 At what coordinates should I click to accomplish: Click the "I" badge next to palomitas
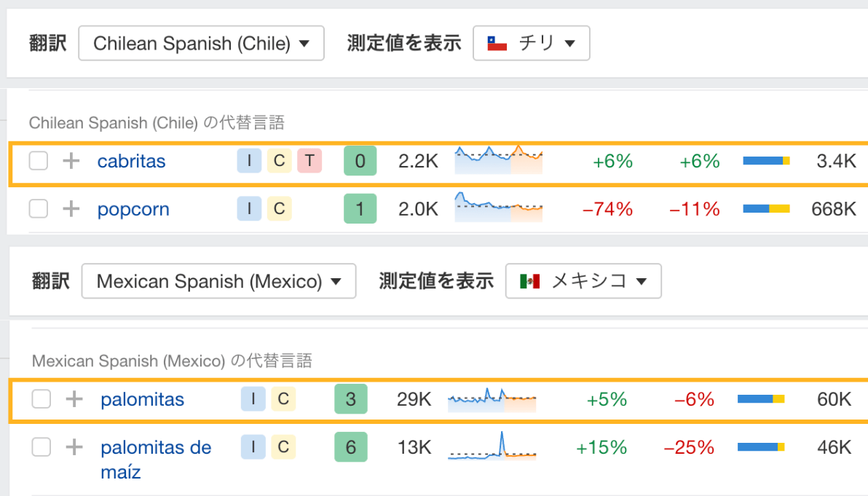pyautogui.click(x=253, y=399)
